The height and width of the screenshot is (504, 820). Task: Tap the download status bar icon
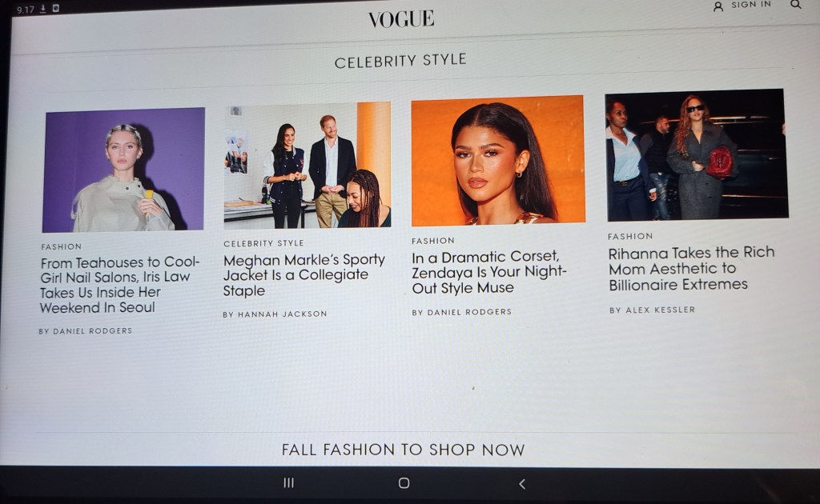(43, 8)
